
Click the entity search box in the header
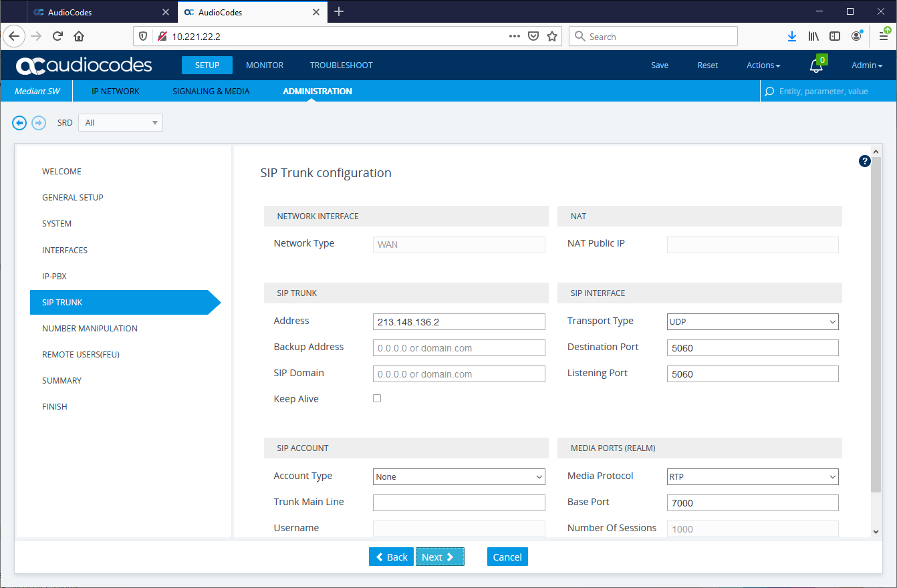(x=826, y=92)
